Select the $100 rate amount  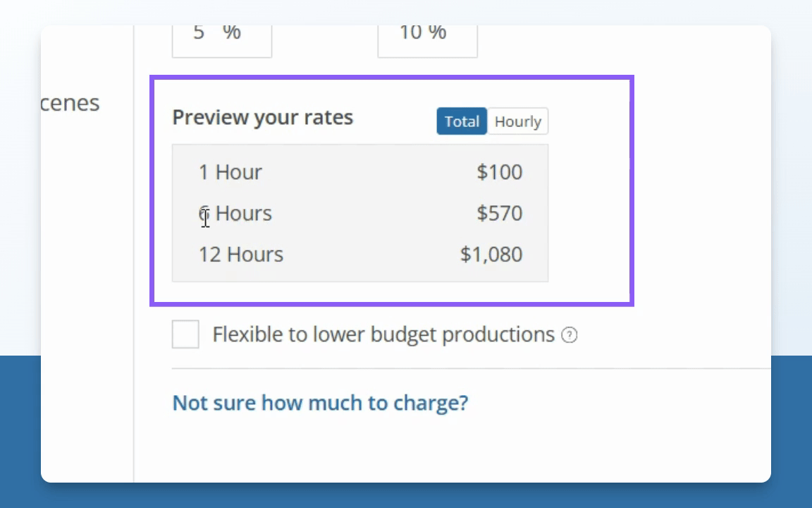tap(499, 172)
